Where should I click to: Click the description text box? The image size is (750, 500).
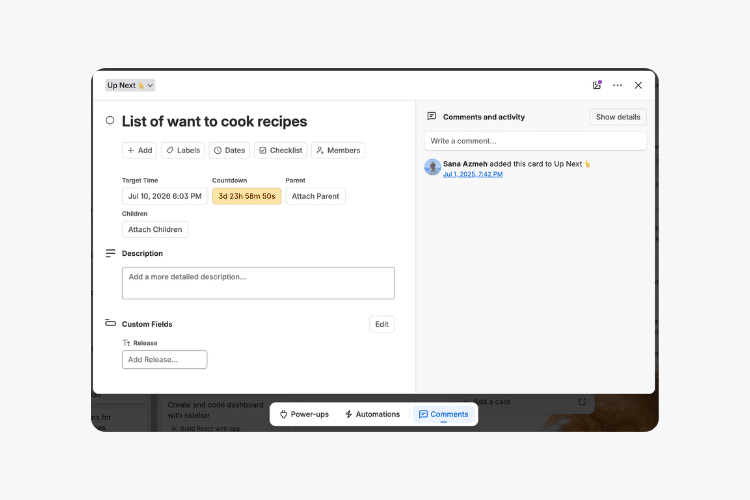coord(258,283)
